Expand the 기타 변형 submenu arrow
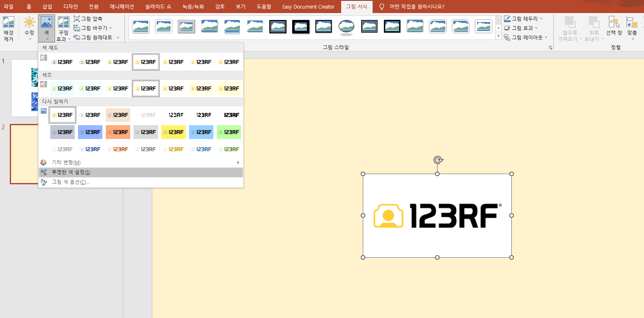The width and height of the screenshot is (644, 318). click(x=238, y=162)
